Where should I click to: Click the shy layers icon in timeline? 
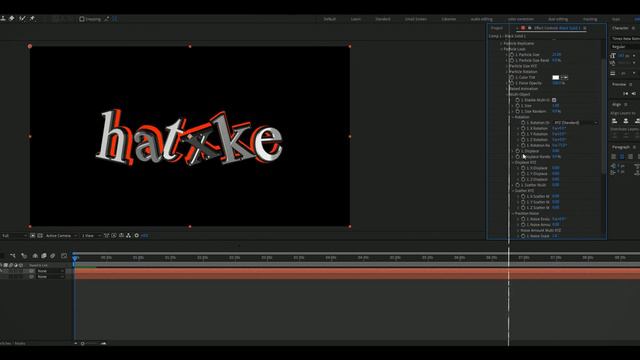35,256
